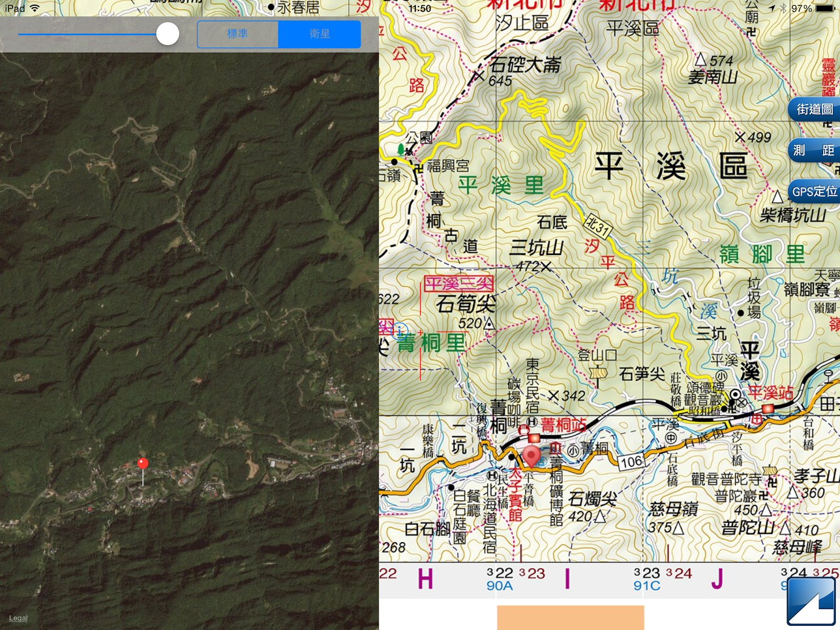840x630 pixels.
Task: Tap the 永春居 label at top
Action: coord(298,7)
